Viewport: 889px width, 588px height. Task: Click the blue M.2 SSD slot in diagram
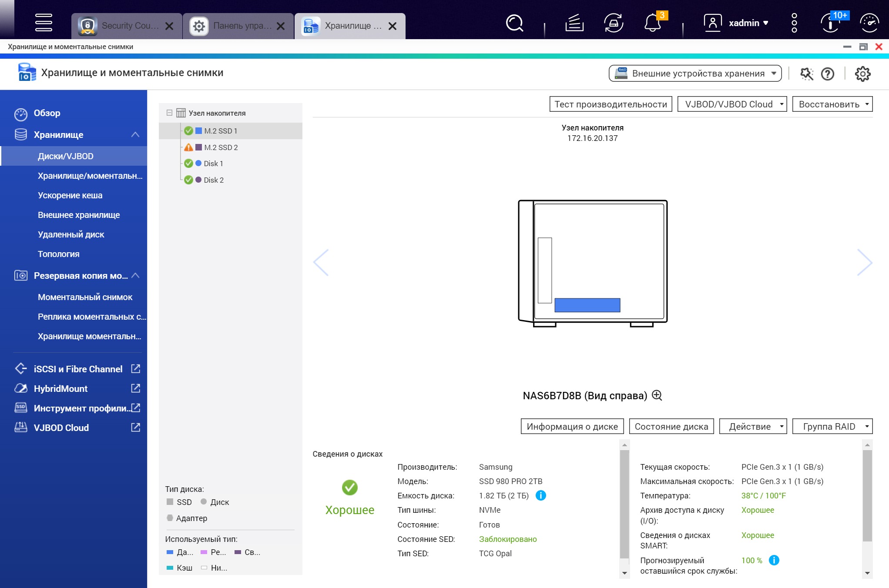point(587,305)
